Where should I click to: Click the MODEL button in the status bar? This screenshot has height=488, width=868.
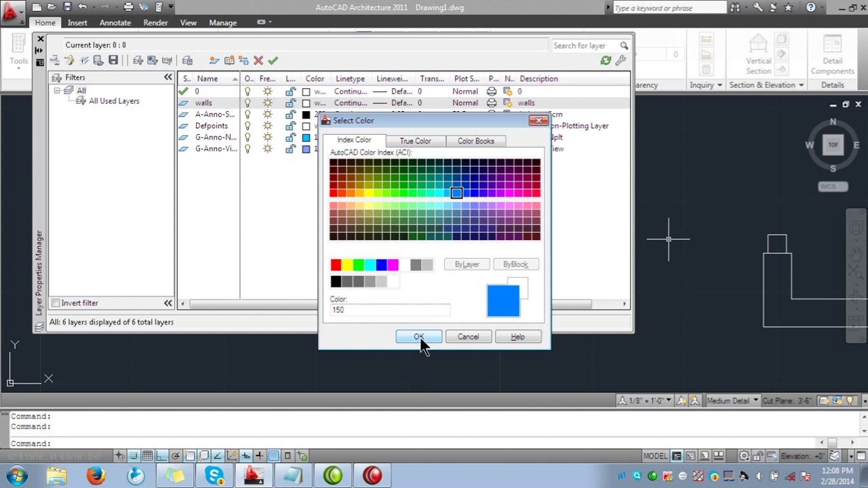655,456
